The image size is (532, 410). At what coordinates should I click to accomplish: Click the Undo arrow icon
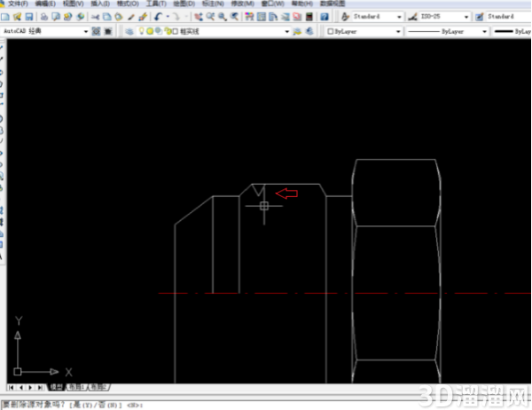click(x=158, y=17)
